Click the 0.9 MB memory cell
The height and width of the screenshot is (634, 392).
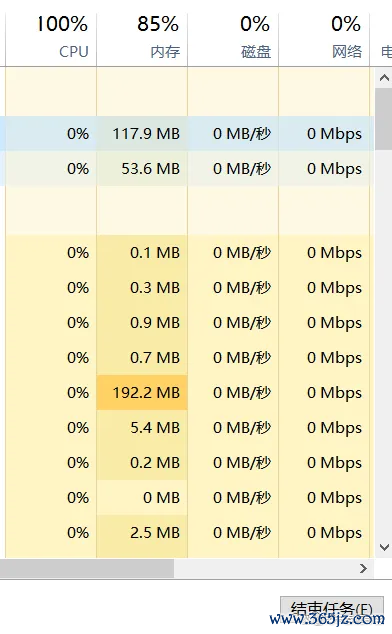142,323
